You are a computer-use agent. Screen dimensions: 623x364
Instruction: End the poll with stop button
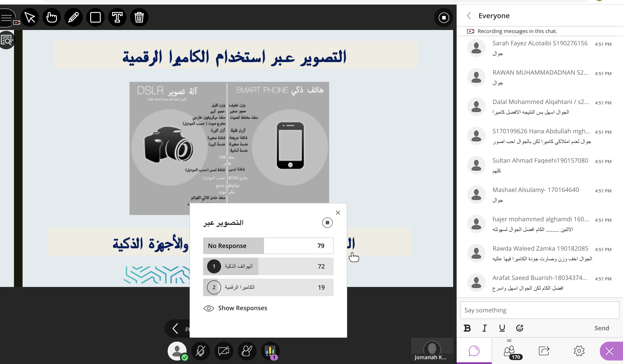click(327, 223)
